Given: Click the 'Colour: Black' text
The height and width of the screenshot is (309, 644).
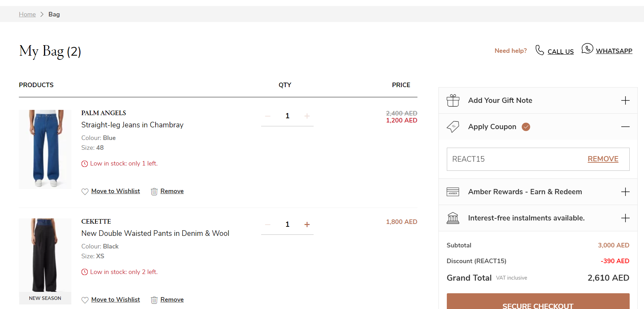Looking at the screenshot, I should pyautogui.click(x=100, y=246).
